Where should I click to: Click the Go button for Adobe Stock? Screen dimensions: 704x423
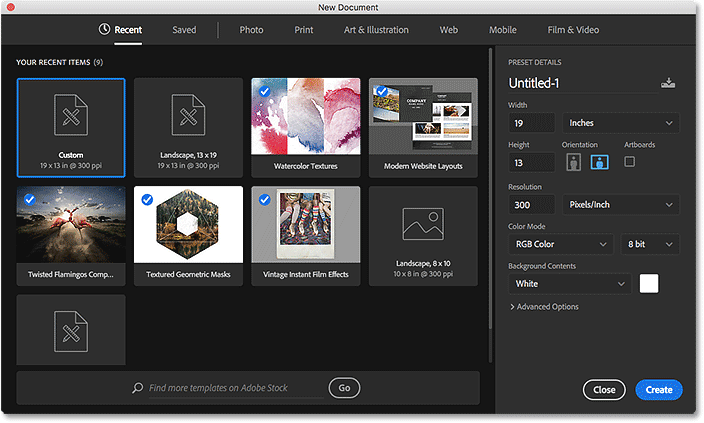[343, 388]
